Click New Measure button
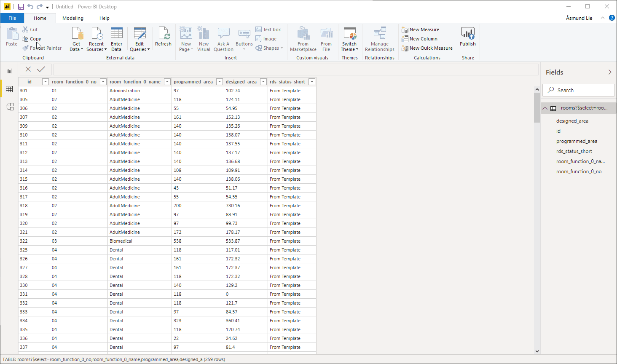Screen dimensions: 617x364 point(421,29)
